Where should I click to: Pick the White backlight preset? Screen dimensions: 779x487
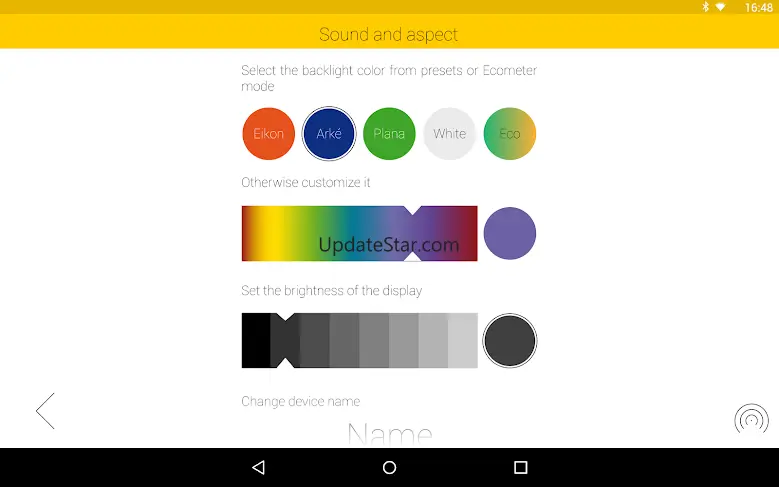[x=450, y=134]
